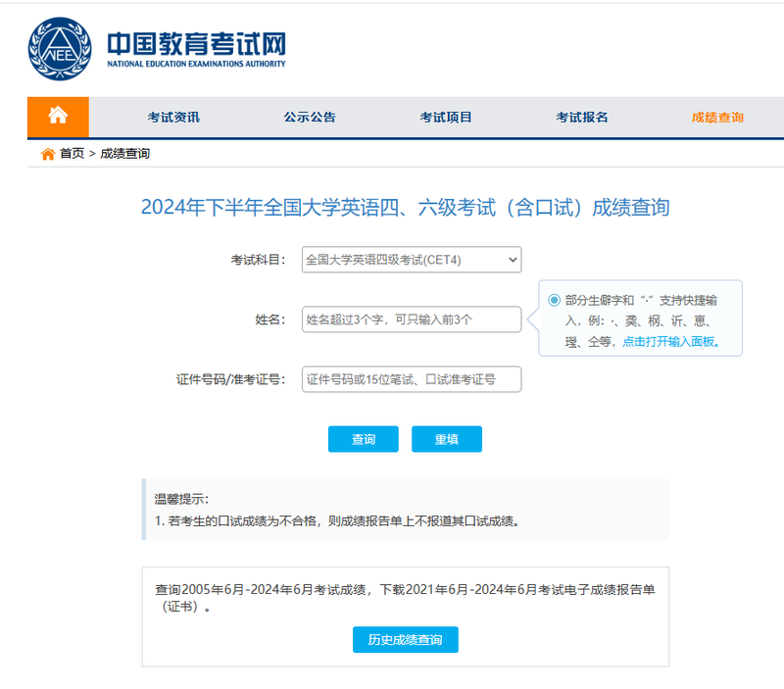This screenshot has width=784, height=689.
Task: Open the 考试资讯 navigation menu
Action: coord(173,118)
